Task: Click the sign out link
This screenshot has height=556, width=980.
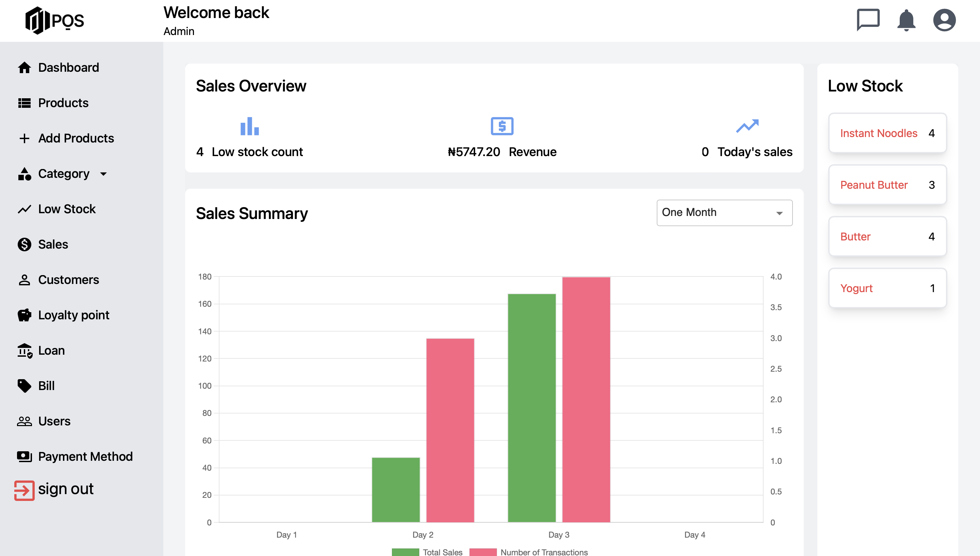Action: pos(66,490)
